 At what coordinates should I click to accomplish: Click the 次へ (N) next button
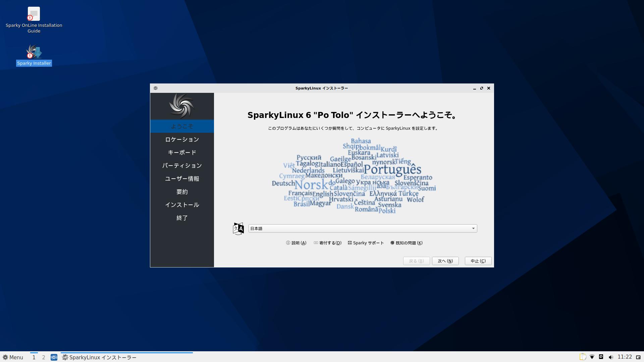click(445, 261)
